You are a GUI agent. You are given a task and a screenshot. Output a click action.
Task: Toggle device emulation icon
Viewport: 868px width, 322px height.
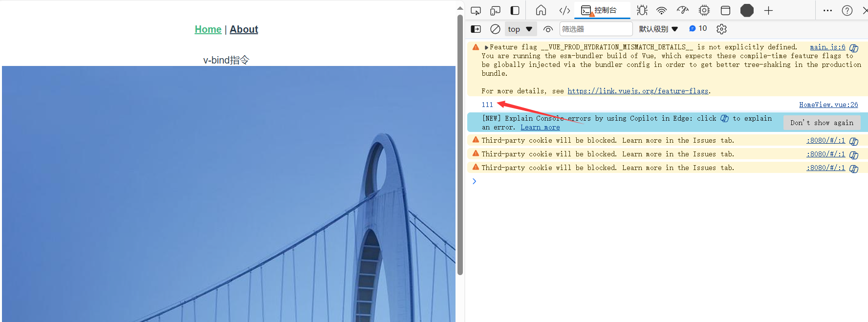495,10
